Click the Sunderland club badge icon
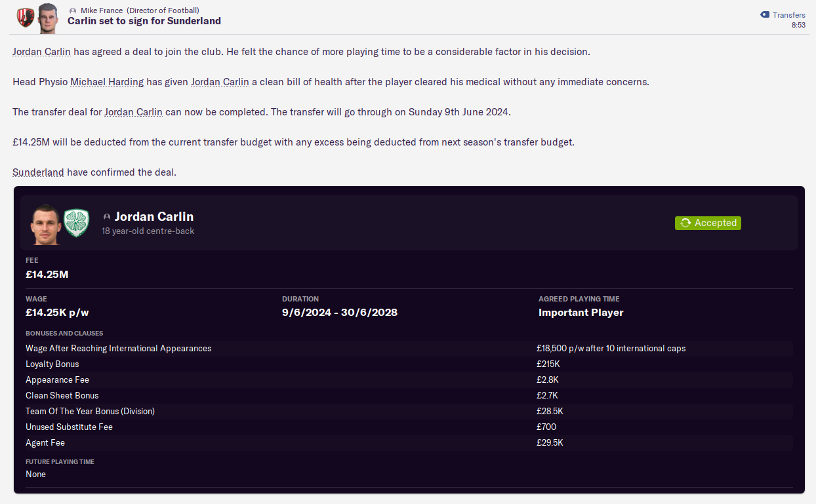The width and height of the screenshot is (816, 504). point(25,16)
